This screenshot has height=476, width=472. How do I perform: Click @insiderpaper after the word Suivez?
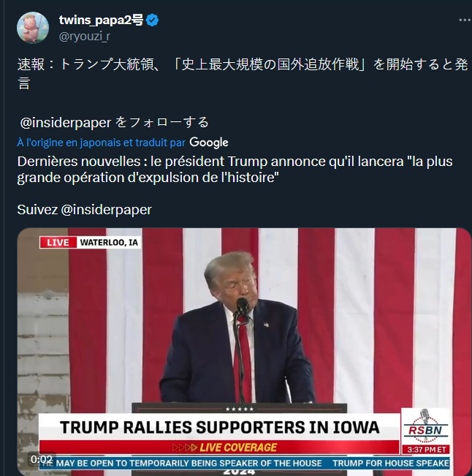pyautogui.click(x=106, y=210)
